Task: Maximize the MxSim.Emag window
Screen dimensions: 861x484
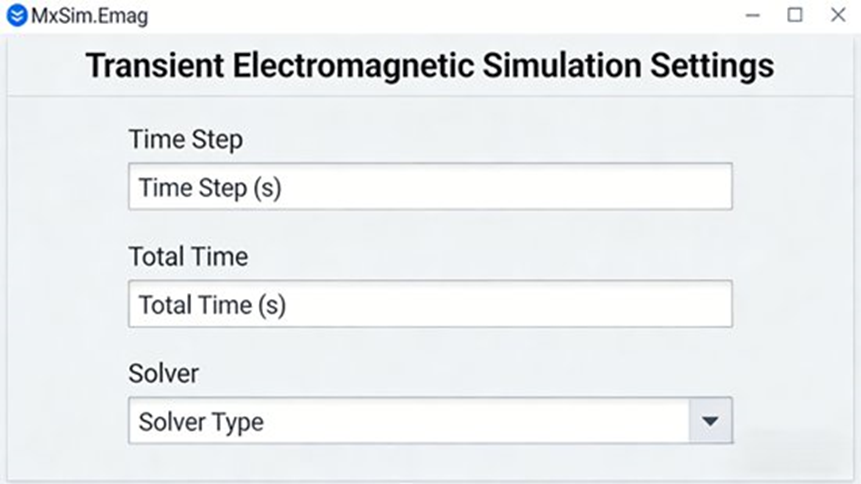Action: coord(795,15)
